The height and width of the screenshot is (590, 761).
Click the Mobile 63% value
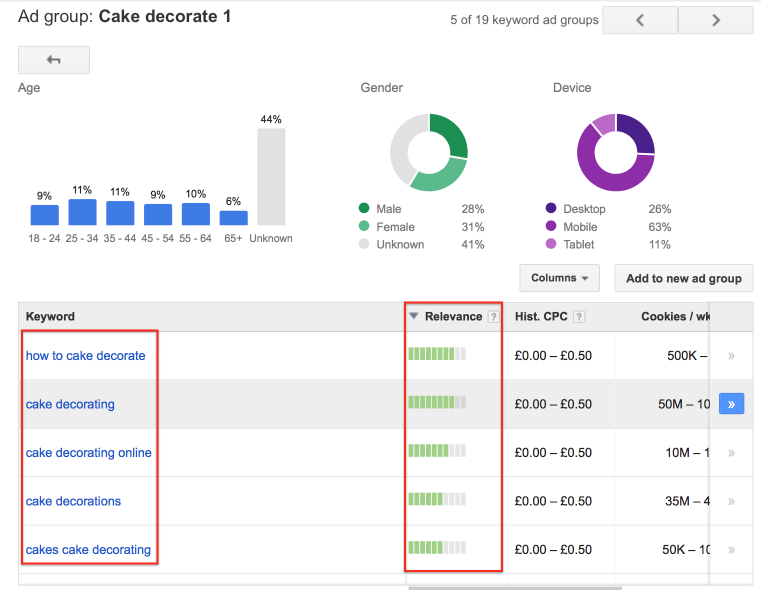click(x=660, y=227)
